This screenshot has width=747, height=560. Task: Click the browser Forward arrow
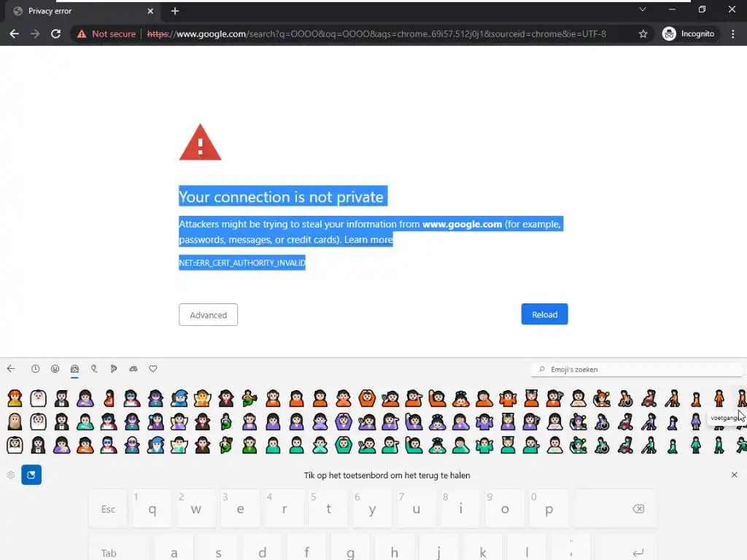pos(35,34)
